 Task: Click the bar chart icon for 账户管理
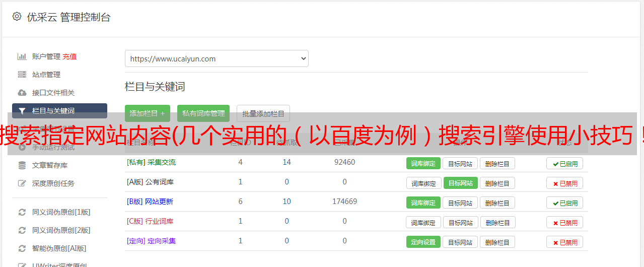(22, 56)
